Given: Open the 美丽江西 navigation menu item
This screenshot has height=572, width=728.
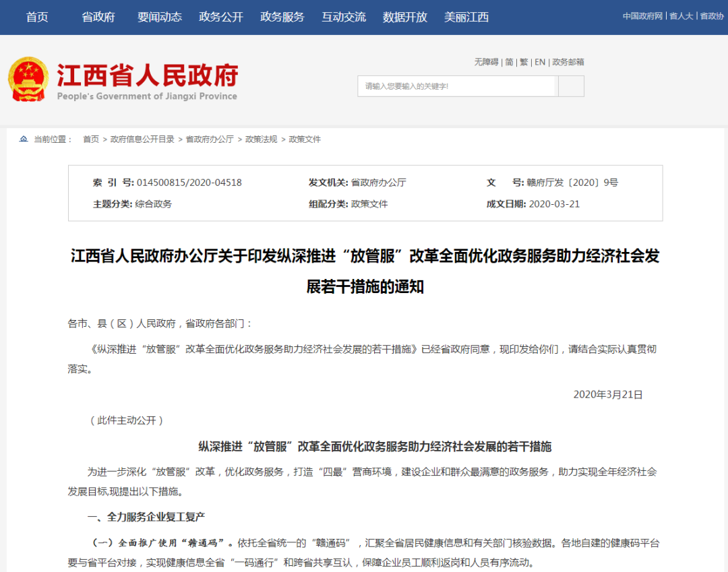Looking at the screenshot, I should click(x=466, y=17).
